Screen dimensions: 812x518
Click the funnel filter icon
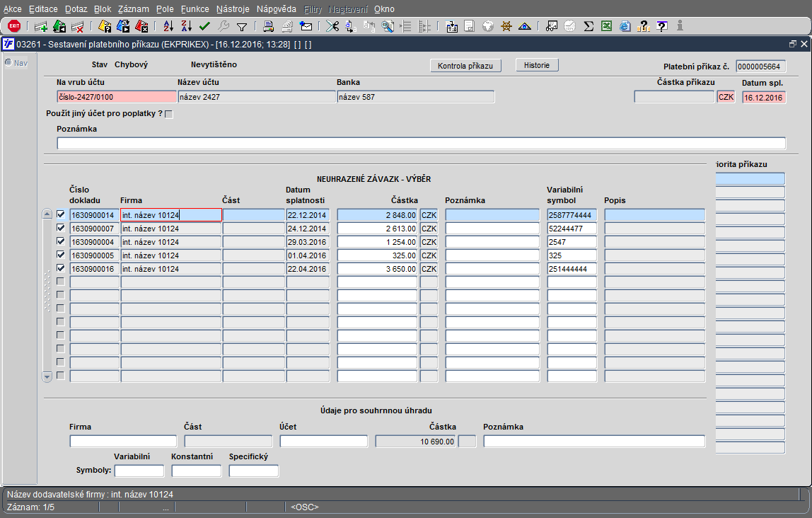[x=241, y=27]
